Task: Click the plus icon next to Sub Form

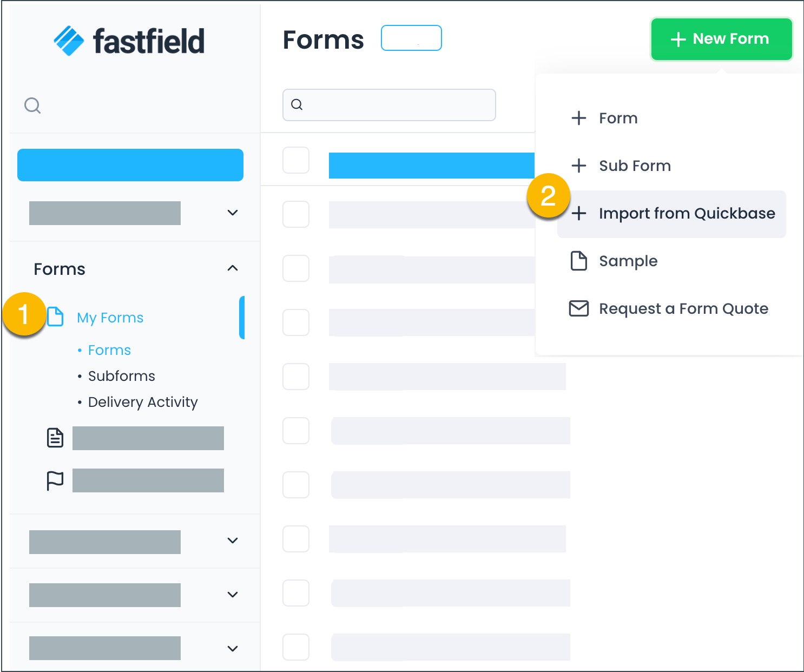Action: (578, 166)
